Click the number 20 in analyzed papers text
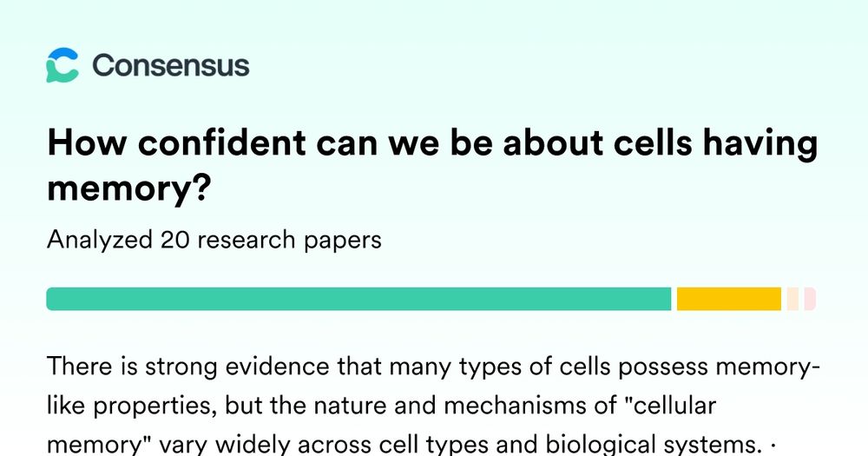868x456 pixels. pos(174,241)
